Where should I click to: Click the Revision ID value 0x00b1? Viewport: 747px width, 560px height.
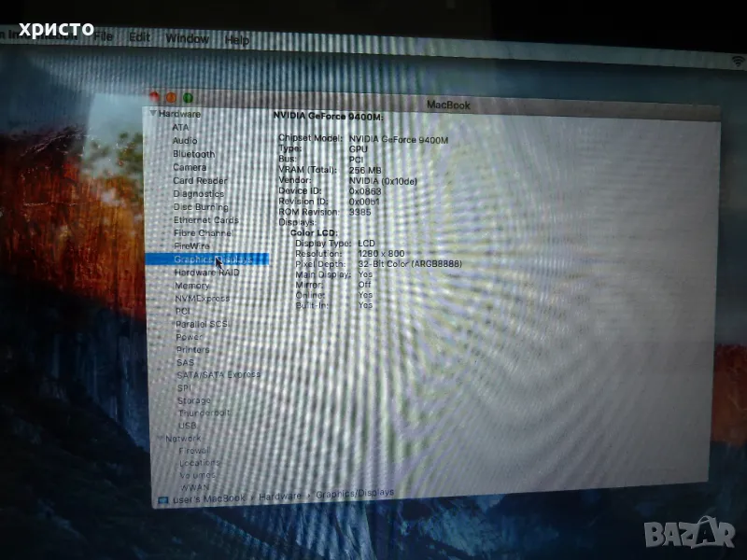364,202
